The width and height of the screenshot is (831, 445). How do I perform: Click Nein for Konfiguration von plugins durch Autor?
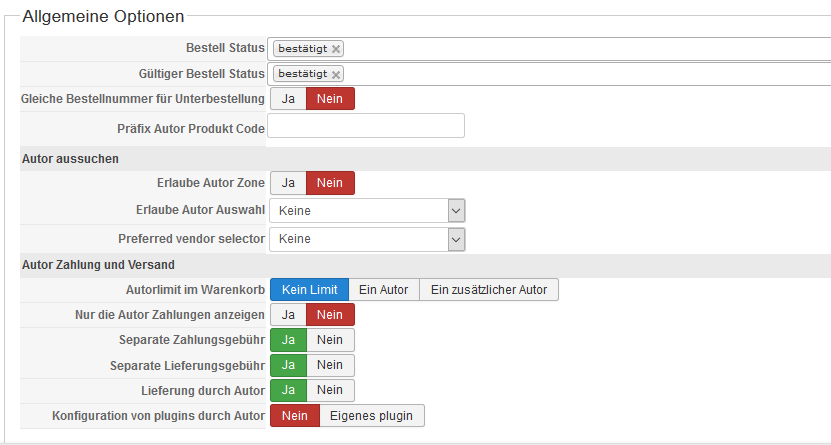pos(295,415)
